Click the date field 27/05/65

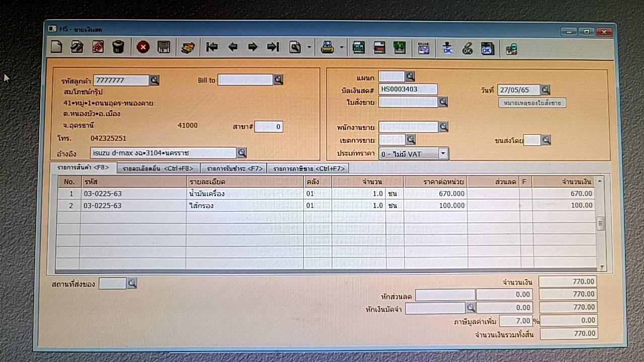[519, 90]
